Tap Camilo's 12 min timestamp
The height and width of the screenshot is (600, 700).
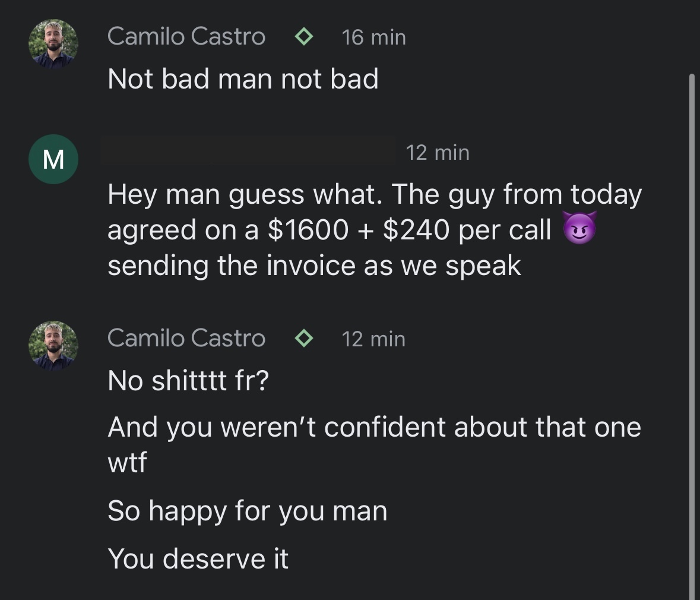(x=373, y=339)
